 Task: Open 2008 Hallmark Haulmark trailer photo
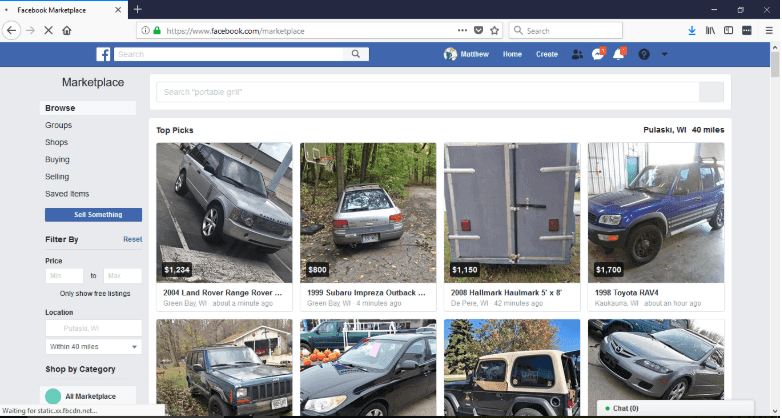tap(512, 213)
